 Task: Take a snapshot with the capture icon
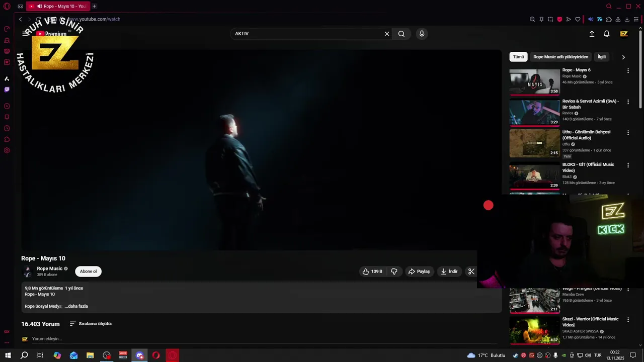click(x=550, y=19)
